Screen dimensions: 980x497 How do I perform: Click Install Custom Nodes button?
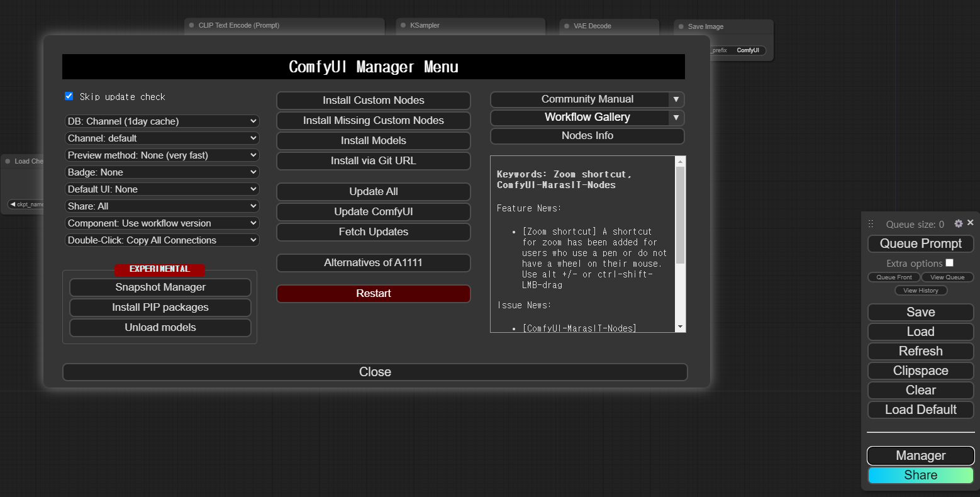click(x=374, y=101)
